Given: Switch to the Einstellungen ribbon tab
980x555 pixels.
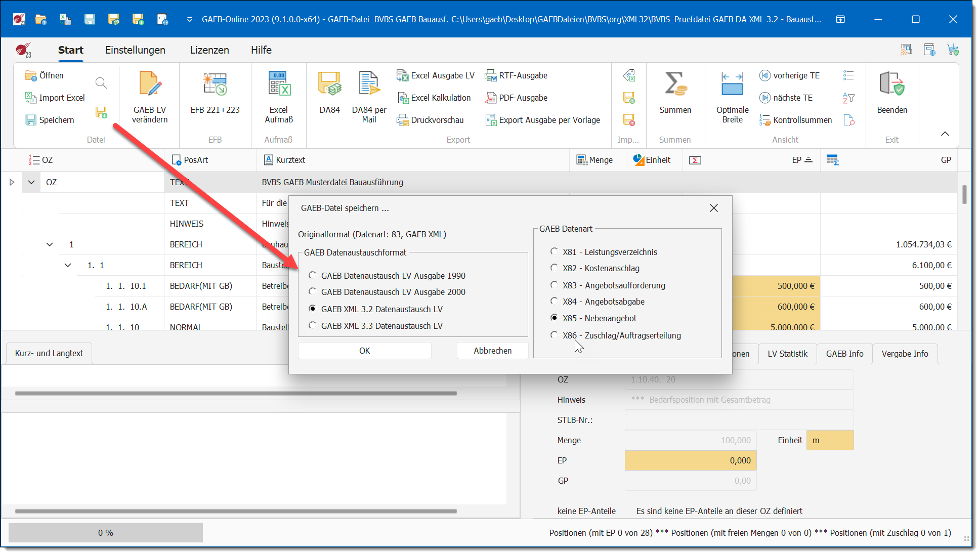Looking at the screenshot, I should (135, 50).
